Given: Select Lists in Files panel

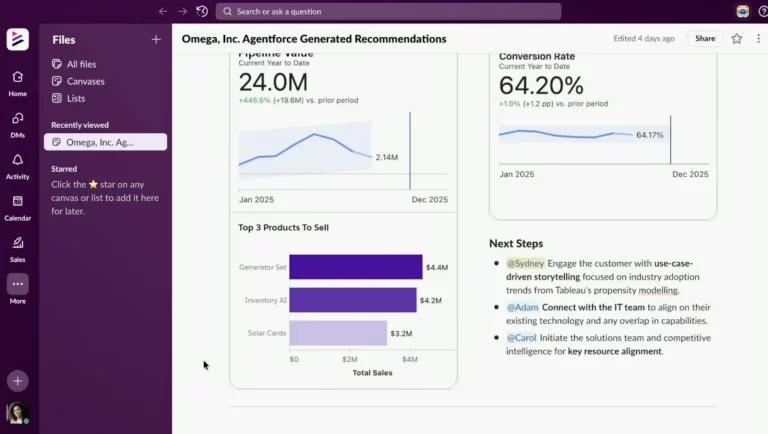Looking at the screenshot, I should 77,98.
